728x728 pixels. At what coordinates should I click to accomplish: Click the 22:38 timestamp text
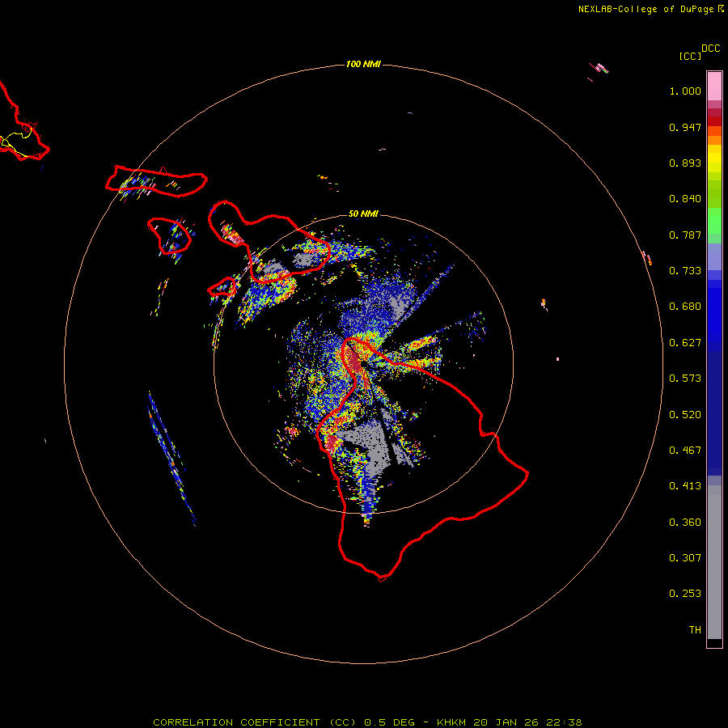click(564, 722)
